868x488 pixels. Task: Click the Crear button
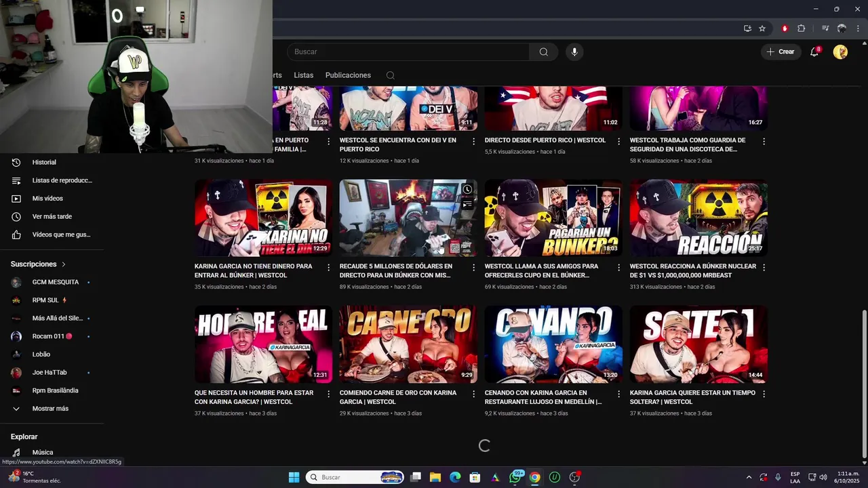point(781,52)
